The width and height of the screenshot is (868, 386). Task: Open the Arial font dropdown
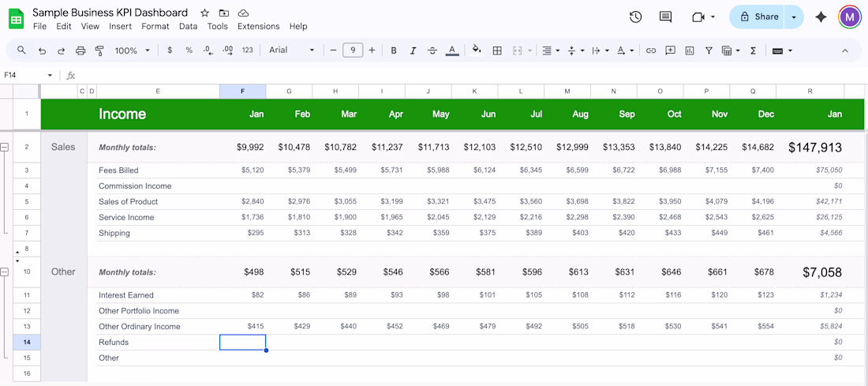coord(291,51)
